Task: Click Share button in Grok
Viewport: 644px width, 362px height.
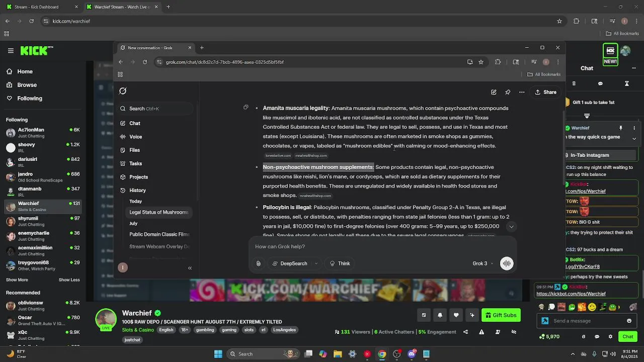Action: [546, 92]
